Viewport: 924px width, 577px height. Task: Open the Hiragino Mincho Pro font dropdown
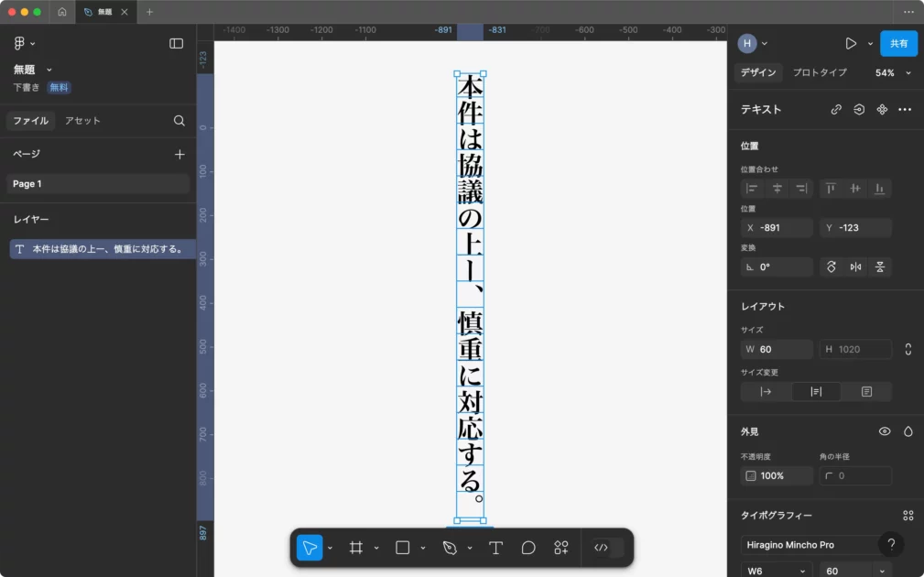(x=808, y=545)
